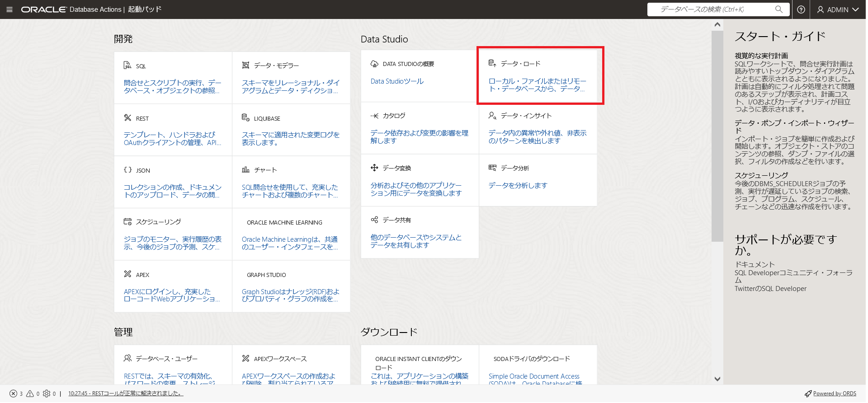The height and width of the screenshot is (403, 868).
Task: Click the Data Share (データ共有) icon
Action: click(x=374, y=220)
